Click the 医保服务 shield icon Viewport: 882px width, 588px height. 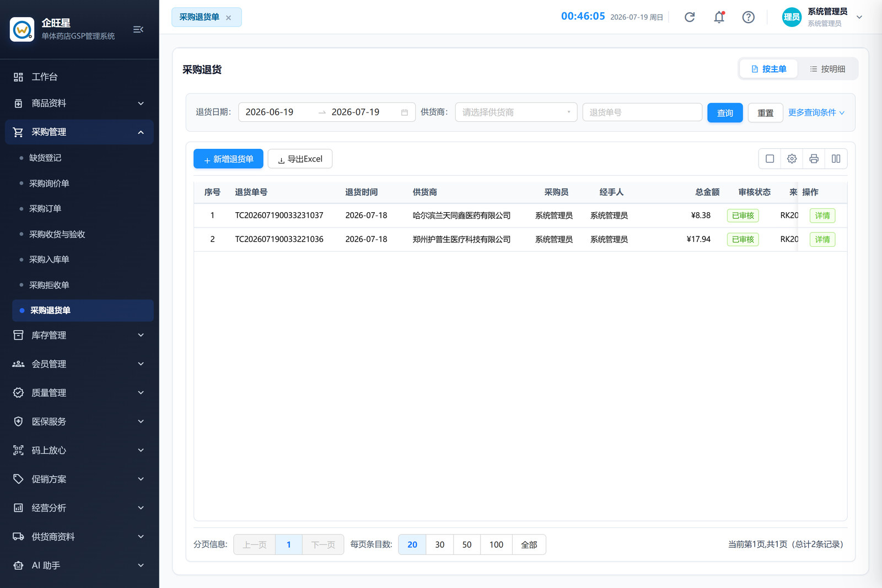click(18, 422)
